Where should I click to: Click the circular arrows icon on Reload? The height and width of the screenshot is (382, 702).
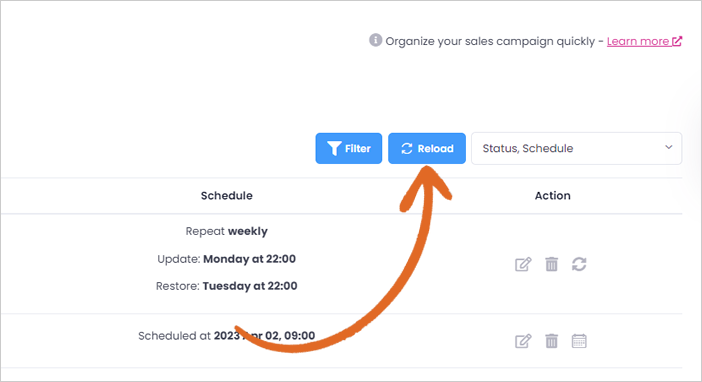(x=407, y=148)
